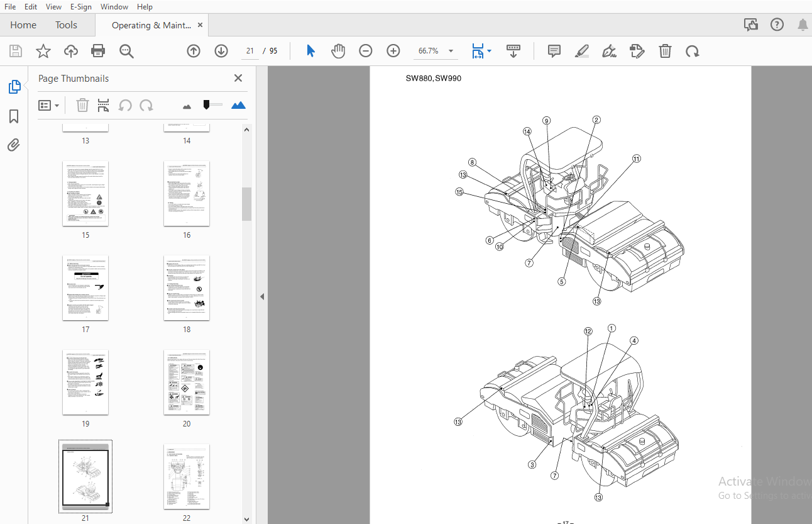Open the Bookmarks sidebar panel
Image resolution: width=812 pixels, height=524 pixels.
(x=14, y=116)
